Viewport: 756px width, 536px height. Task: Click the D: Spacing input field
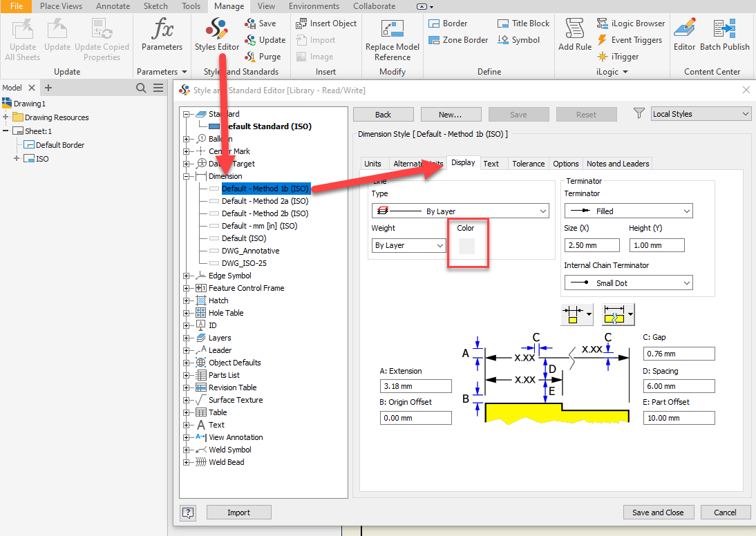coord(679,387)
